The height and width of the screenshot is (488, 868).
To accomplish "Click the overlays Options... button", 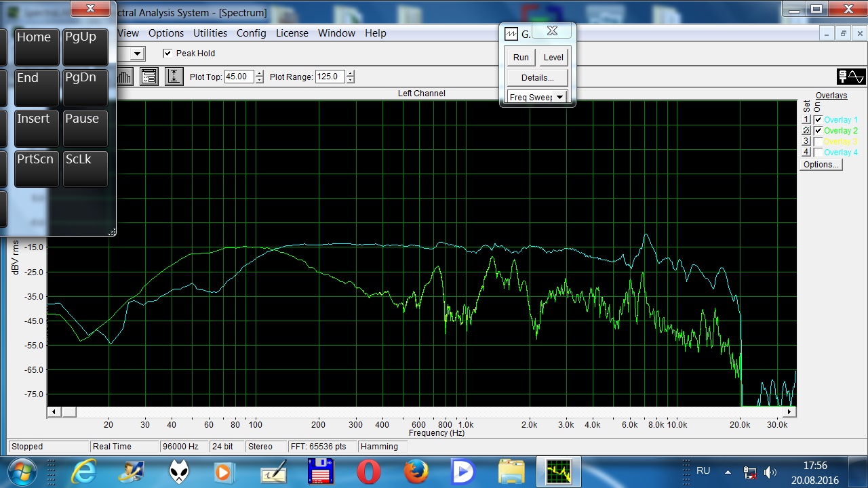I will pyautogui.click(x=821, y=165).
